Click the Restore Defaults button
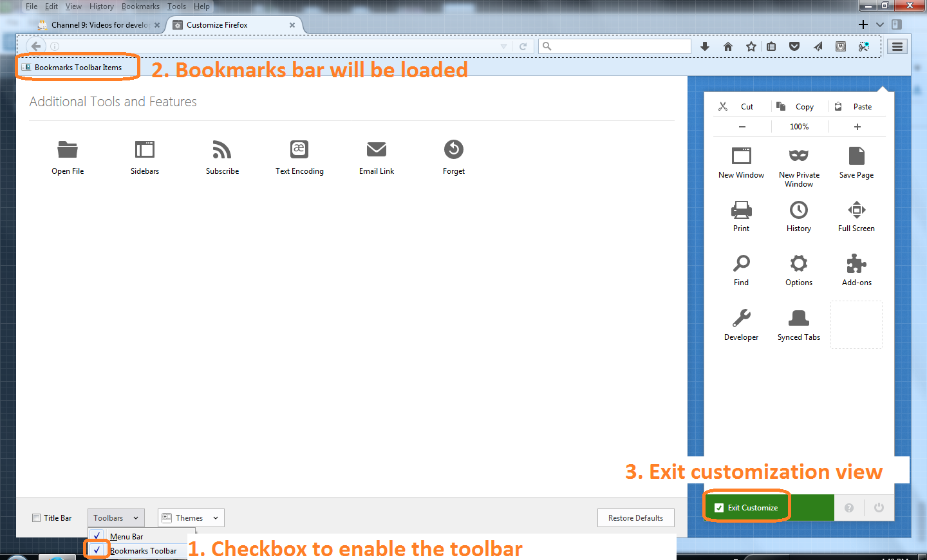 coord(635,518)
